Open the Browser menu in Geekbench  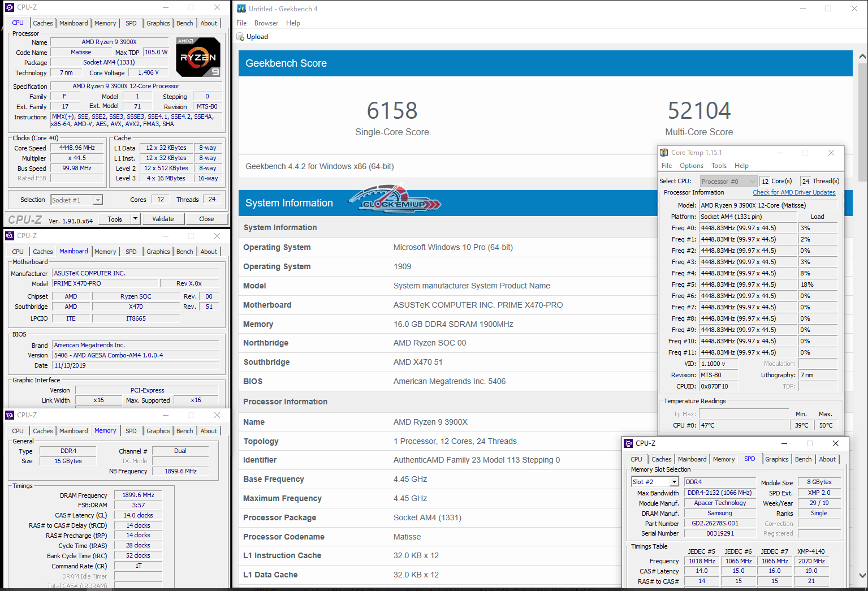266,23
